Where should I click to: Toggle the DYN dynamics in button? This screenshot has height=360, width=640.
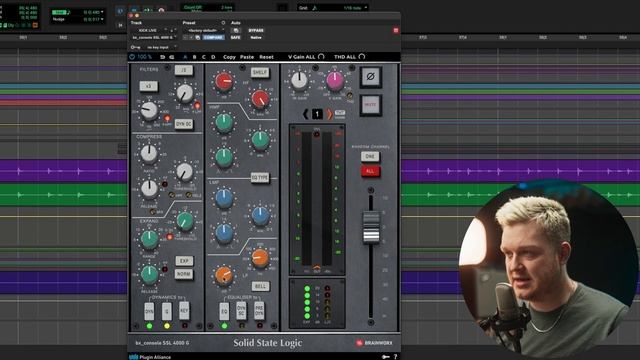(x=149, y=311)
